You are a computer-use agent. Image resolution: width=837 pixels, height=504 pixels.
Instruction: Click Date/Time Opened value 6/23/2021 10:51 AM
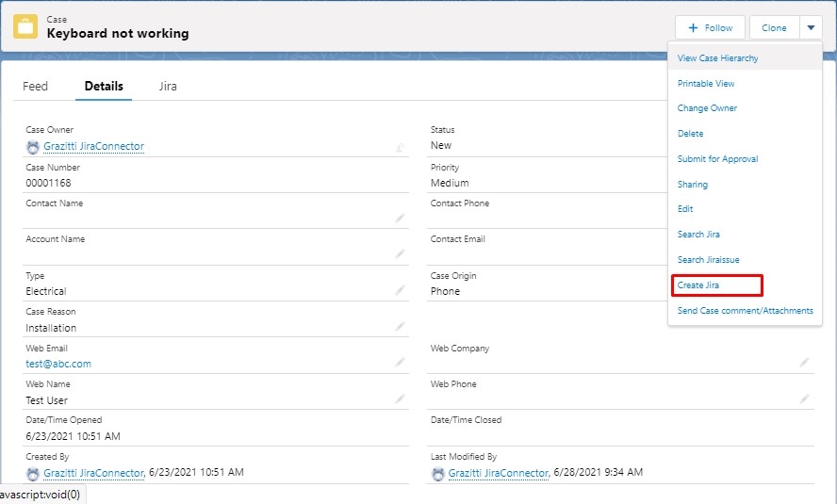74,436
